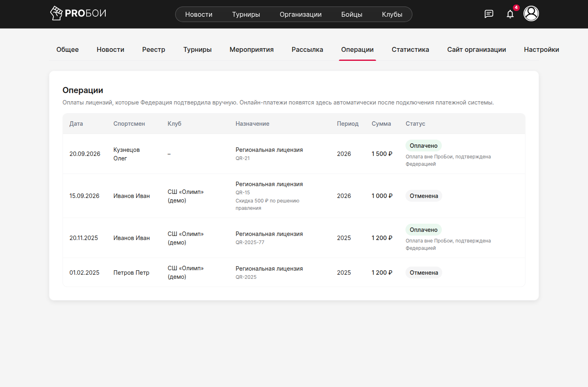Open Бойцы in the top navigation
The height and width of the screenshot is (387, 588).
352,14
